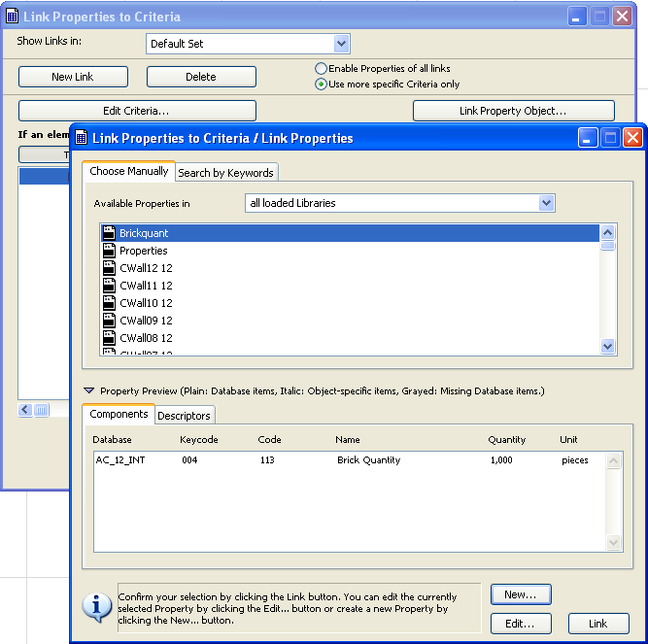Click Link Properties dialog title bar icon
The image size is (648, 644).
(82, 138)
